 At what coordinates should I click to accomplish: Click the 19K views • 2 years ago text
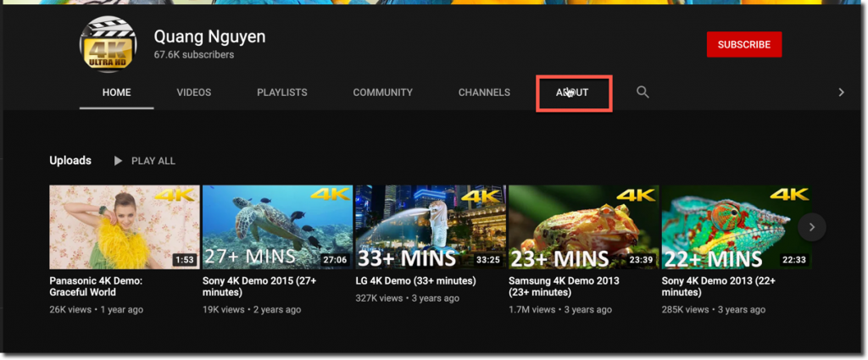[252, 310]
